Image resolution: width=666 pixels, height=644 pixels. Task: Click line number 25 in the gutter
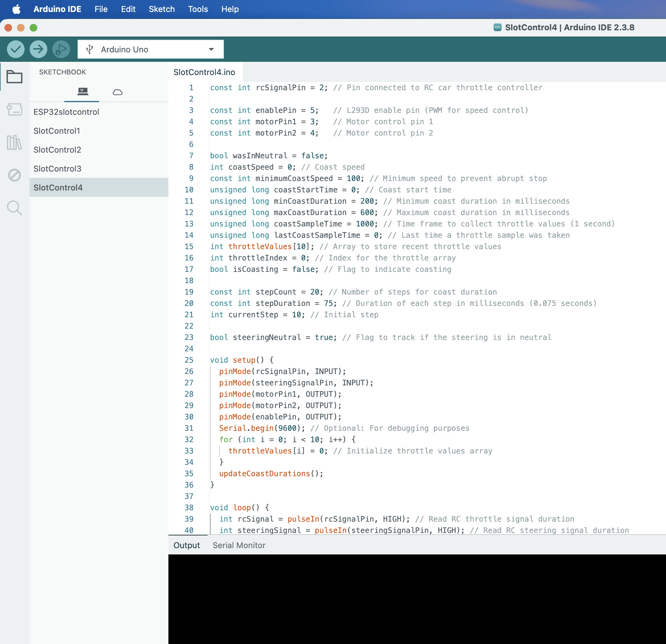click(x=189, y=360)
